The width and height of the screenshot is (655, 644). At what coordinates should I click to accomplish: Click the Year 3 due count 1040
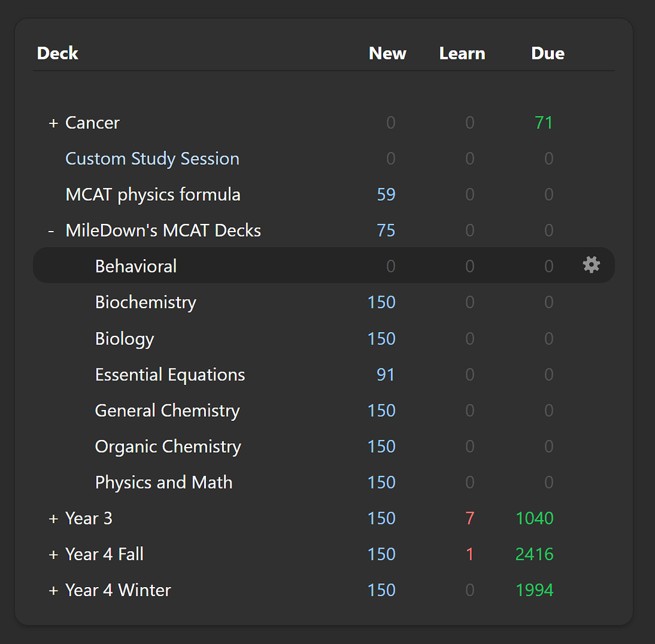coord(534,519)
